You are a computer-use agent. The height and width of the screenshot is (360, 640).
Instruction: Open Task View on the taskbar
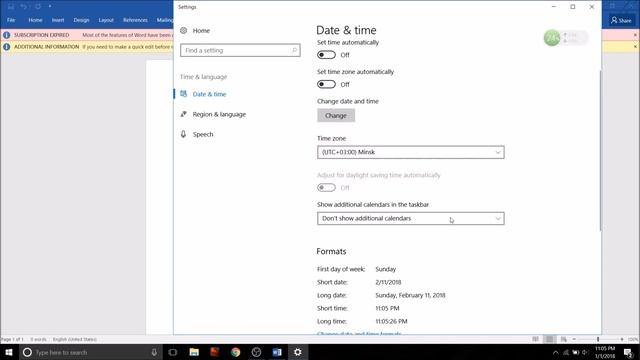coord(173,352)
